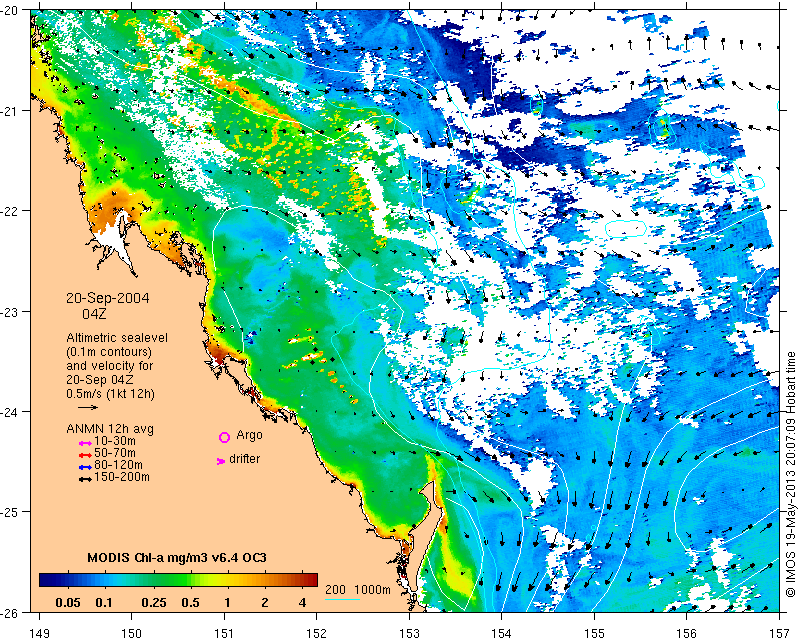Click the black 150-200m ANMN arrow
This screenshot has width=800, height=640.
point(85,479)
